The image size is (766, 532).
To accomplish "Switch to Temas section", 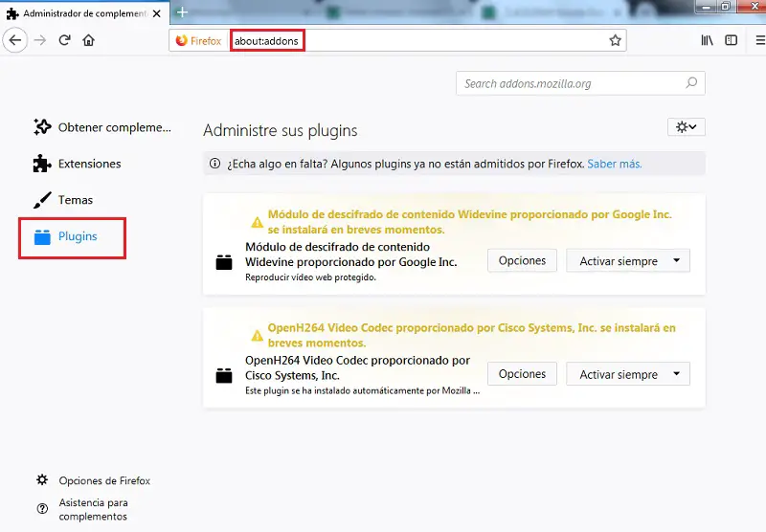I will coord(63,200).
